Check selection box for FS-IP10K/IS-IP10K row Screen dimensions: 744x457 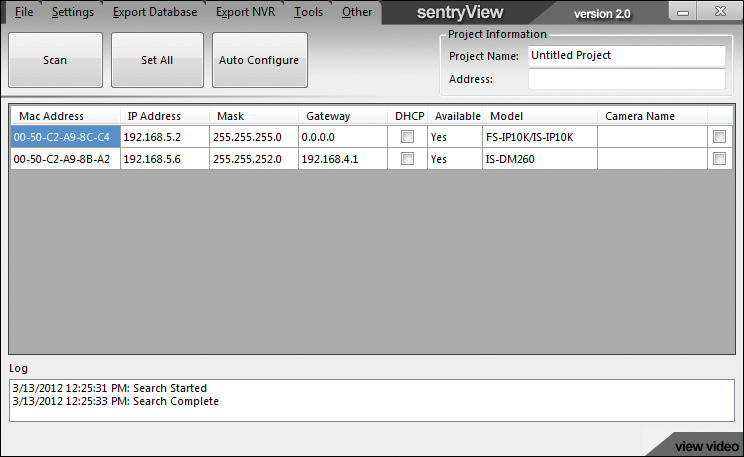(719, 137)
